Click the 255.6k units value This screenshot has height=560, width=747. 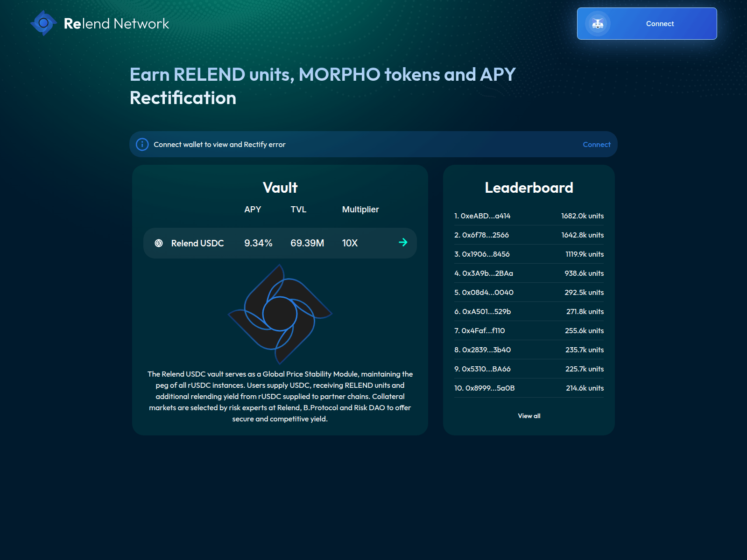[584, 331]
